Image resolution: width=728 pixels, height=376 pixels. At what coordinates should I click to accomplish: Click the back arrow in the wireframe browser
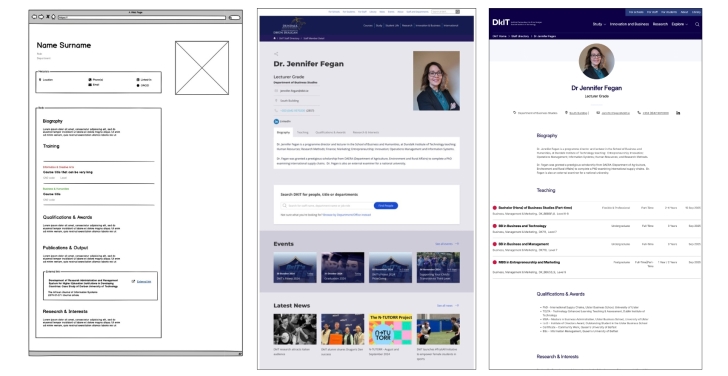tap(34, 17)
